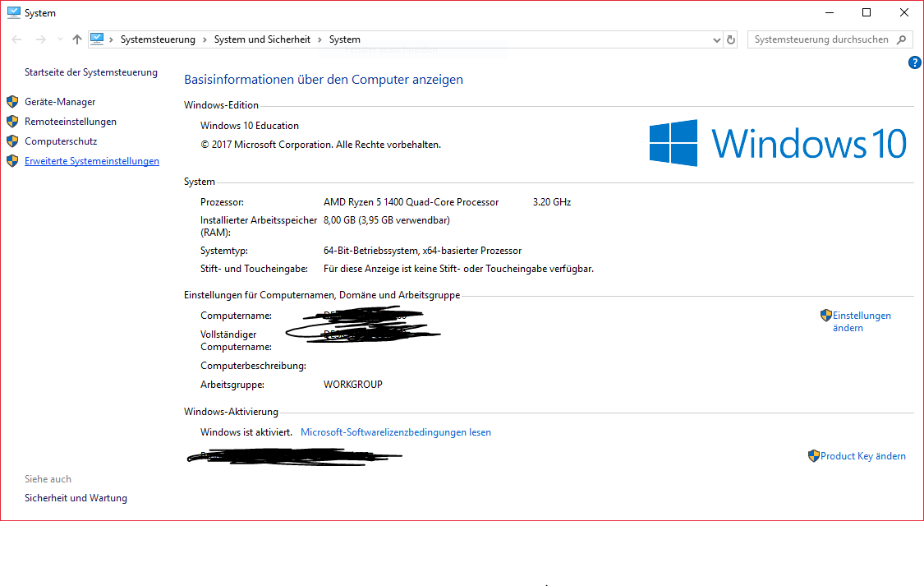Image resolution: width=924 pixels, height=586 pixels.
Task: Expand the chevron after System und Sicherheit
Action: click(319, 39)
